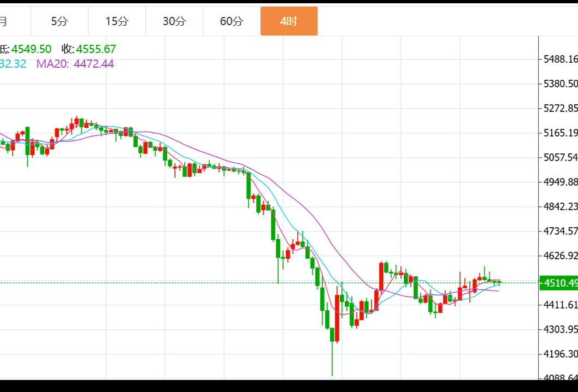The width and height of the screenshot is (578, 392).
Task: Click the 4734.57 price axis label
Action: pyautogui.click(x=561, y=231)
